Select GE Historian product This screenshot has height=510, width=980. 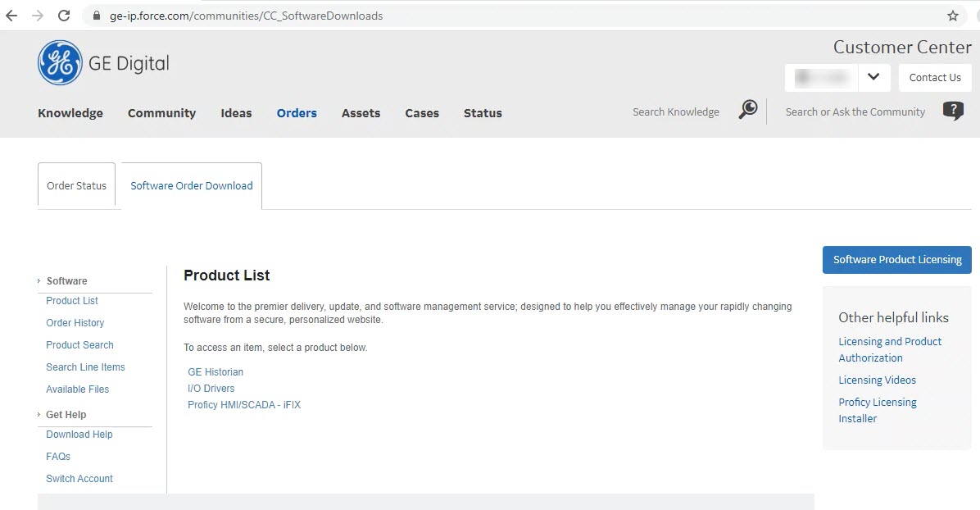[216, 371]
